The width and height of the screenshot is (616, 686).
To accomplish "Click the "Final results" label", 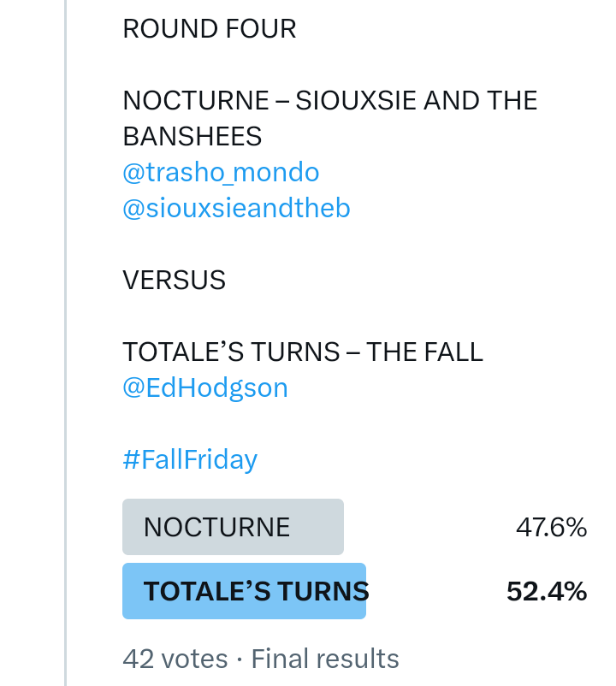I will pyautogui.click(x=325, y=659).
